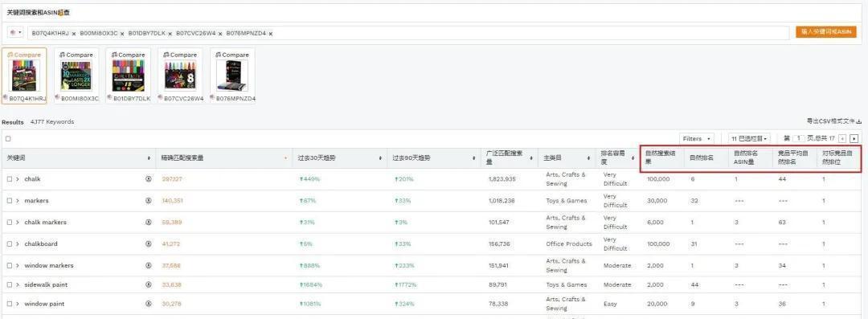This screenshot has height=319, width=868.
Task: Click search volume 297,127 for chalk
Action: [172, 179]
